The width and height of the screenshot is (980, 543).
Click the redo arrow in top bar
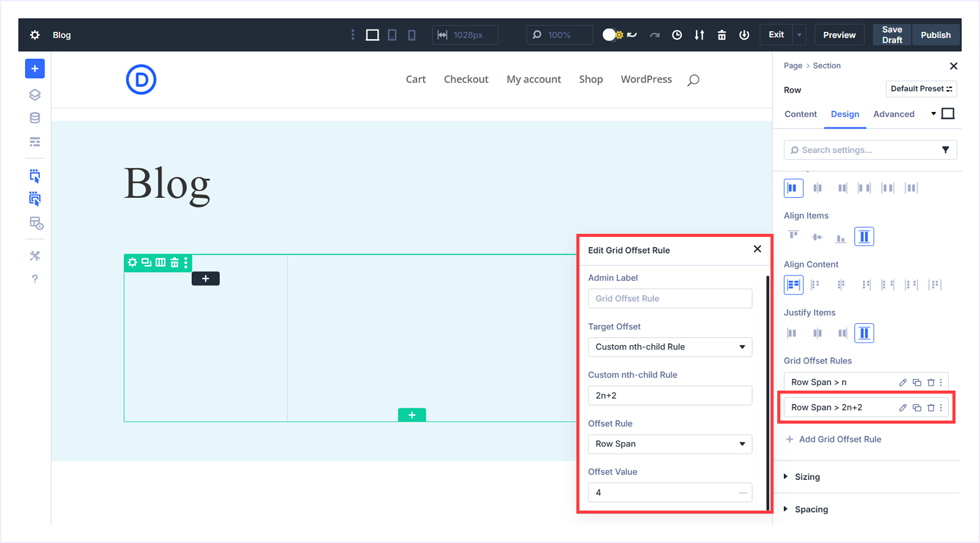pyautogui.click(x=655, y=35)
